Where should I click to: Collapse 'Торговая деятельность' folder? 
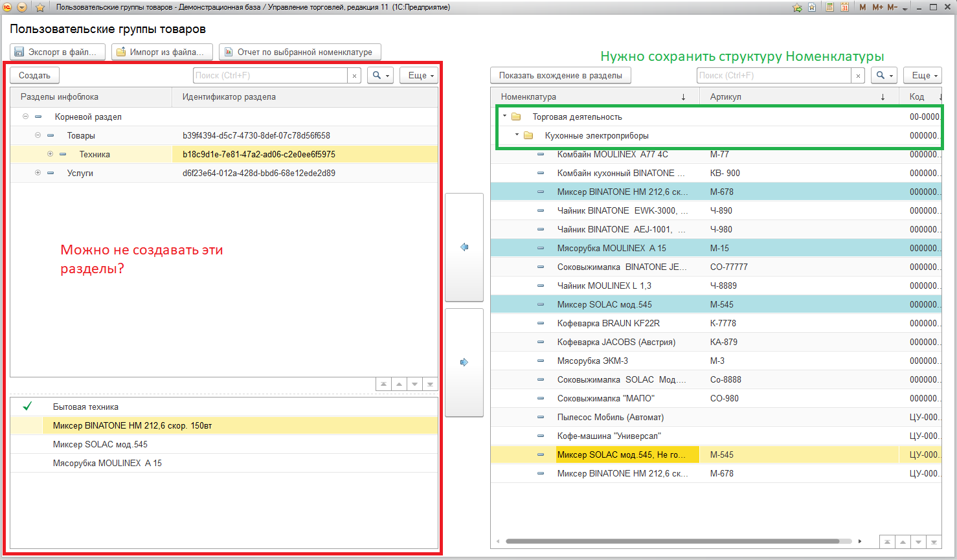pos(504,117)
